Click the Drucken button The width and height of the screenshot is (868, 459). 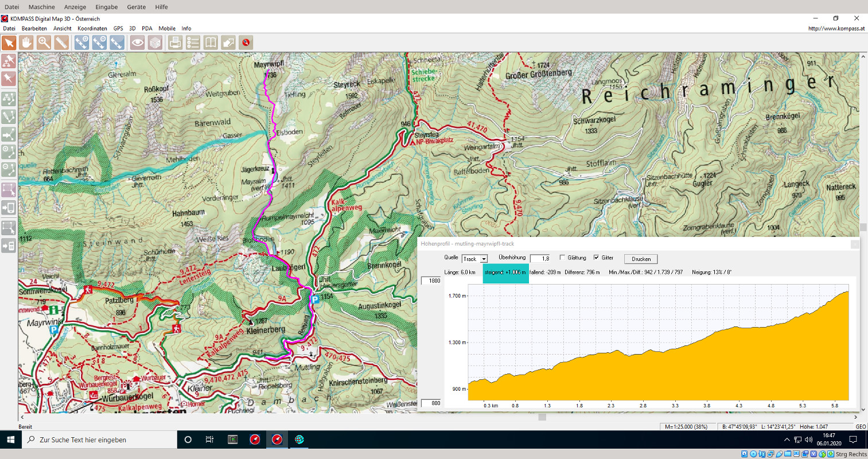pos(641,259)
